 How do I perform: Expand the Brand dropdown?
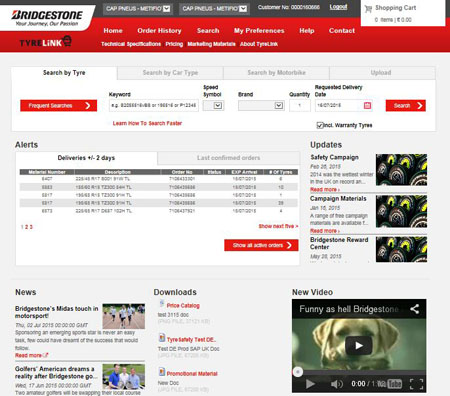point(261,106)
